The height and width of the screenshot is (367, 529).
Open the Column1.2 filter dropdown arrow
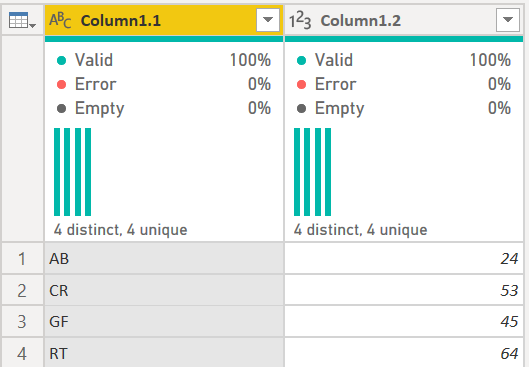pos(508,20)
